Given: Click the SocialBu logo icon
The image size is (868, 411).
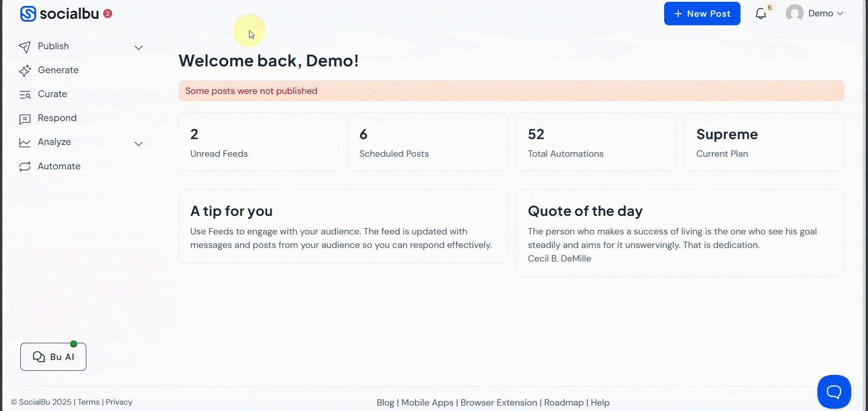Looking at the screenshot, I should tap(28, 14).
